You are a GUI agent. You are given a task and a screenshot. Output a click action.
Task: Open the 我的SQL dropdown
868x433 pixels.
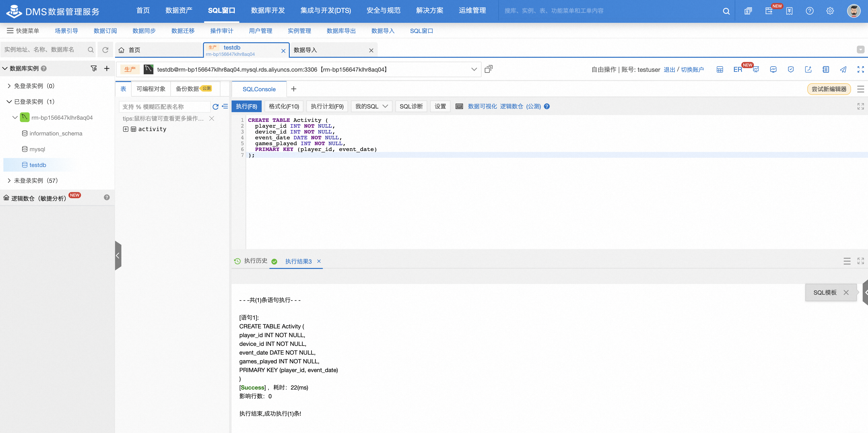(x=371, y=107)
